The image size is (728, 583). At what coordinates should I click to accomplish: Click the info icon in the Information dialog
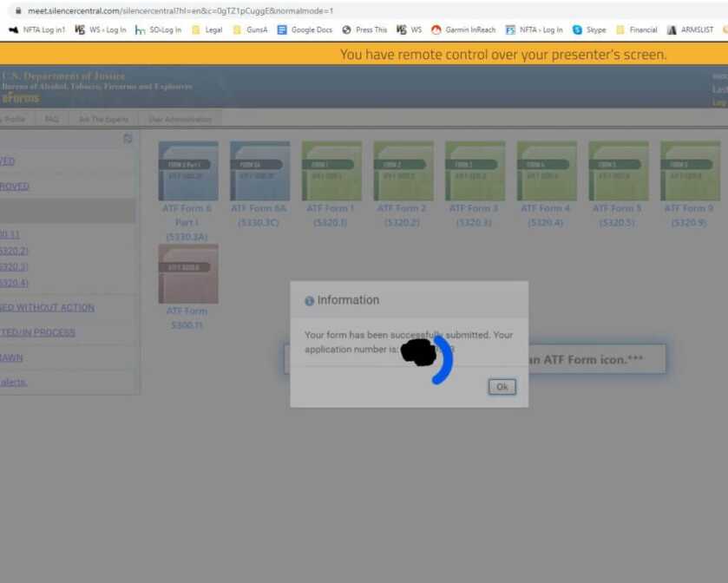(311, 300)
